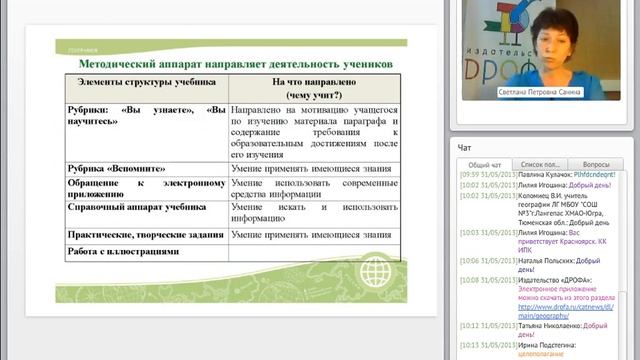Click Коломиец В.И. chat message

click(x=535, y=209)
